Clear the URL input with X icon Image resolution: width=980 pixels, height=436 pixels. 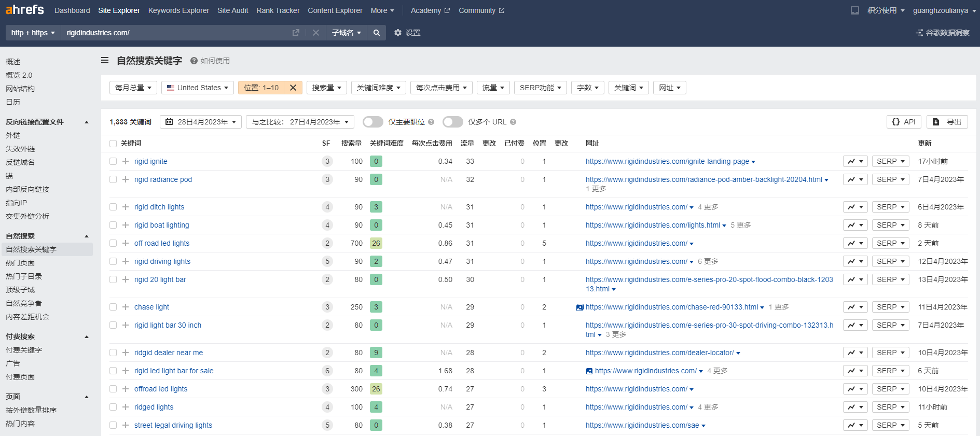tap(315, 33)
